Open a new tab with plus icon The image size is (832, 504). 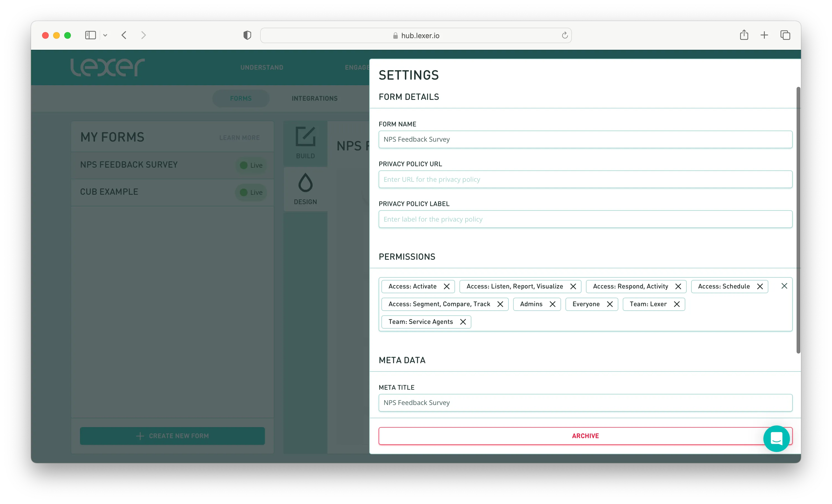[x=764, y=35]
